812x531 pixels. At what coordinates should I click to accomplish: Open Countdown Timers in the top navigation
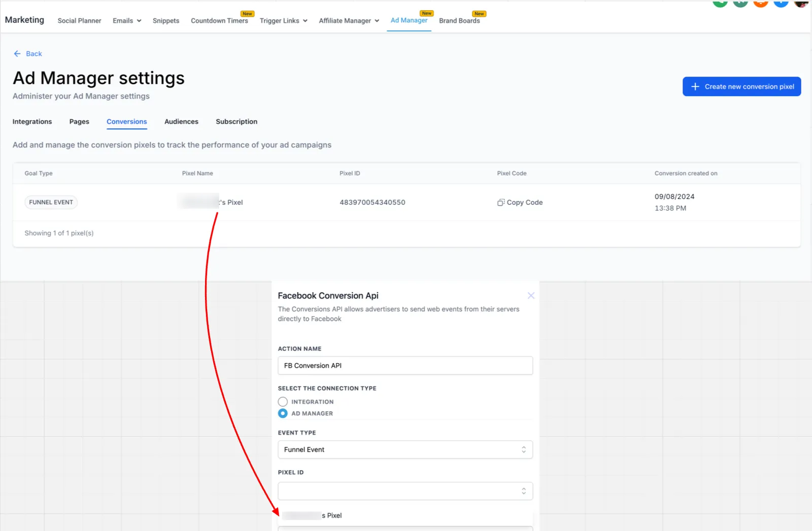pyautogui.click(x=219, y=21)
